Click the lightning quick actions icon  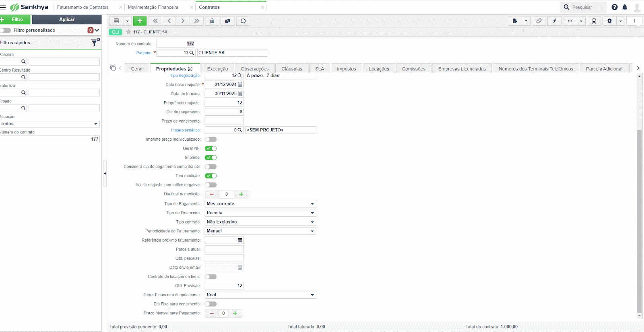(x=554, y=21)
